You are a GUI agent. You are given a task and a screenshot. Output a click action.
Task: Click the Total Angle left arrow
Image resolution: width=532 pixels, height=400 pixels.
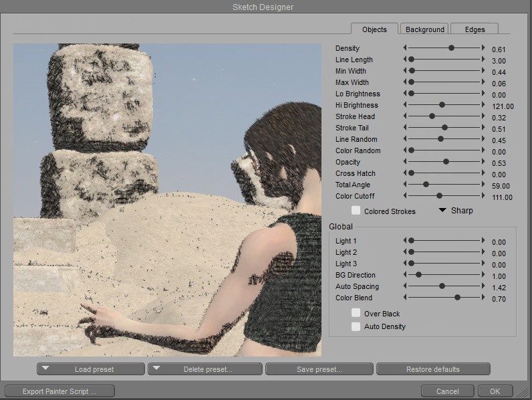tap(404, 185)
